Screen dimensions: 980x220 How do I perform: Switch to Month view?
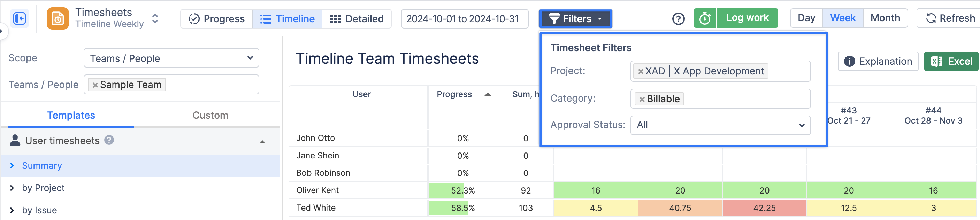click(x=885, y=18)
